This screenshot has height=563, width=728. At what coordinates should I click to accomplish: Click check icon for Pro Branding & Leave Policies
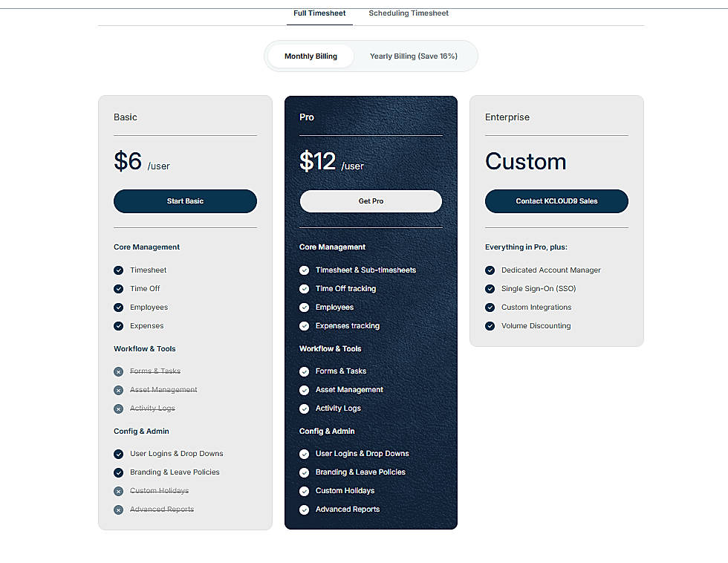click(x=304, y=472)
